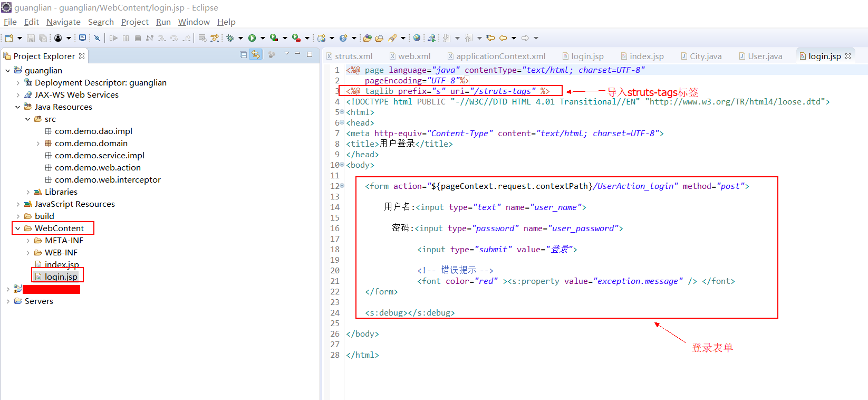Click the Save toolbar icon
This screenshot has width=868, height=400.
coord(31,38)
